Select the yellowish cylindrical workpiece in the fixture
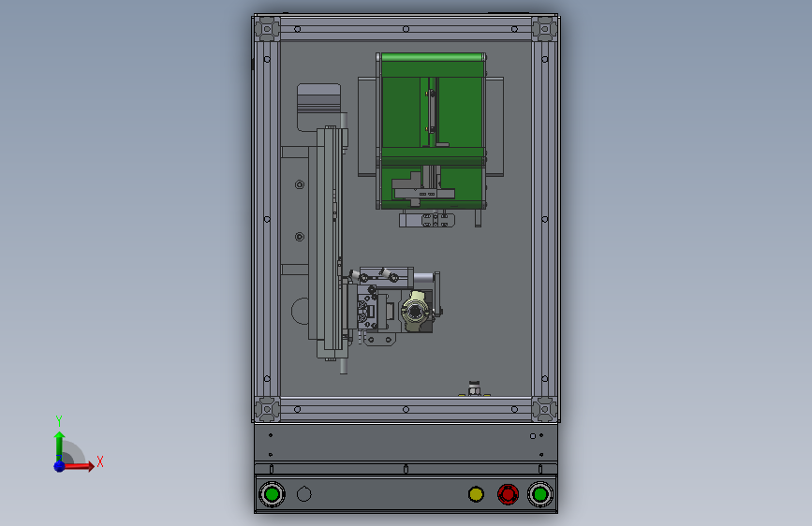 coord(416,311)
